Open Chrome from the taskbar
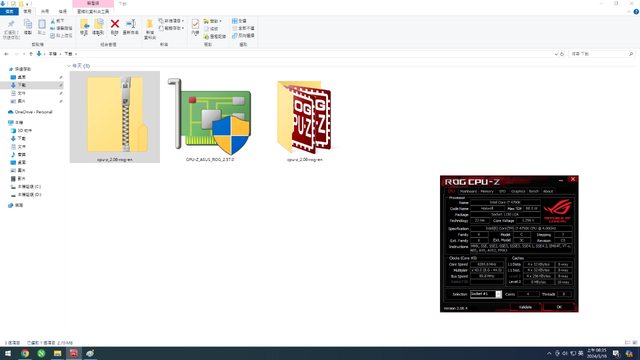640x360 pixels. (x=25, y=353)
